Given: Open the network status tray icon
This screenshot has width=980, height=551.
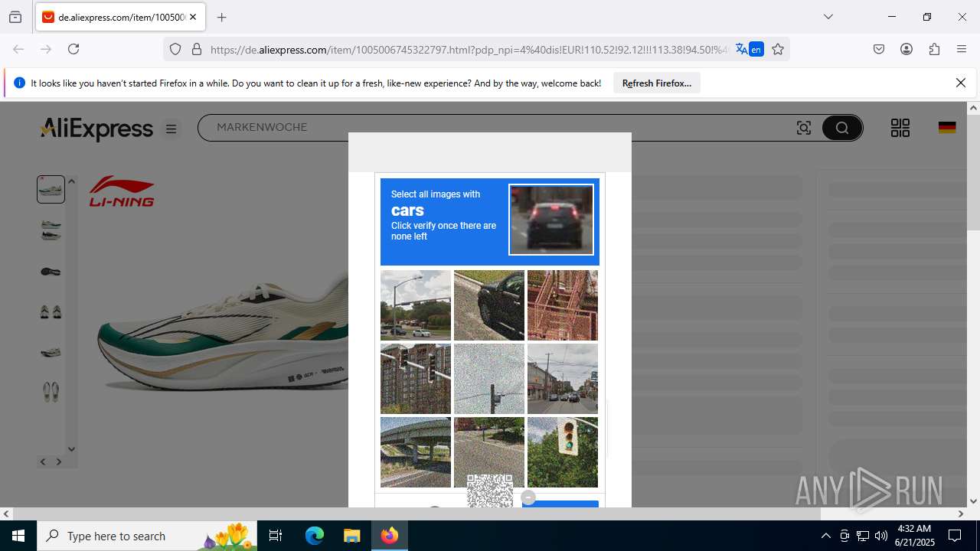Looking at the screenshot, I should tap(863, 536).
